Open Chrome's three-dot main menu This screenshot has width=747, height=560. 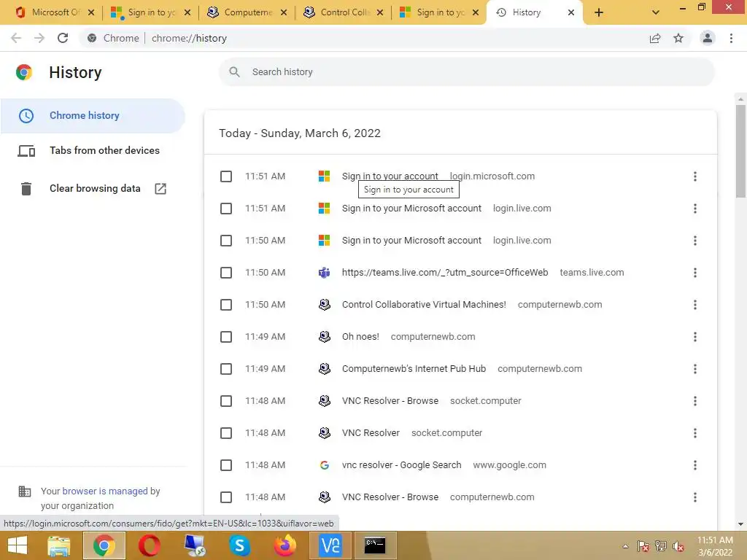pyautogui.click(x=731, y=38)
